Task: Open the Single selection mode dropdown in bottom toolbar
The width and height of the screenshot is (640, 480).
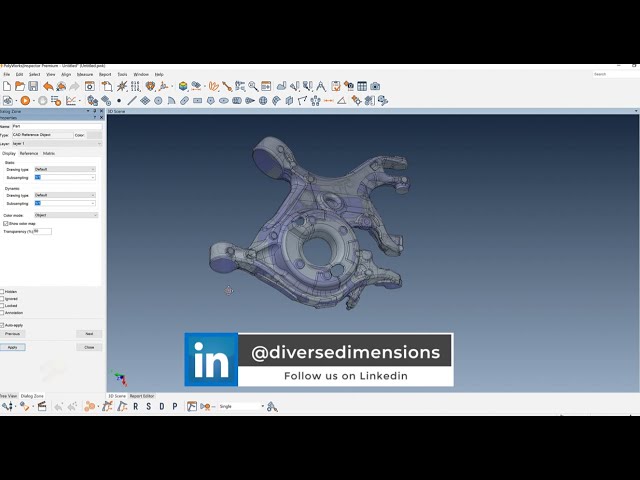Action: tap(241, 407)
